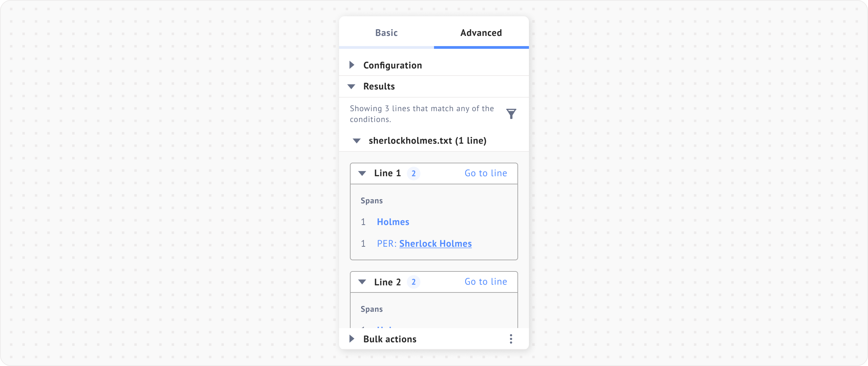Click the Spans heading under Line 2

pos(372,309)
